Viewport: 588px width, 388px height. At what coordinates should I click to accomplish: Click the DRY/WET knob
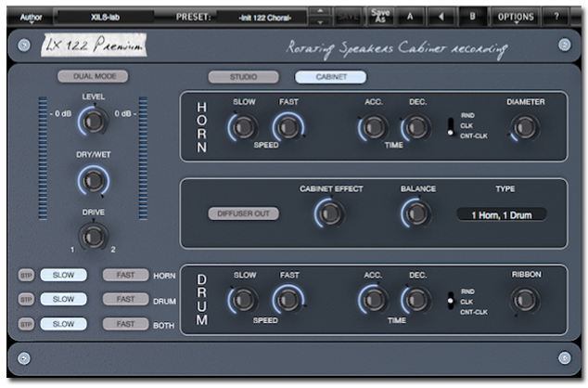(x=93, y=180)
